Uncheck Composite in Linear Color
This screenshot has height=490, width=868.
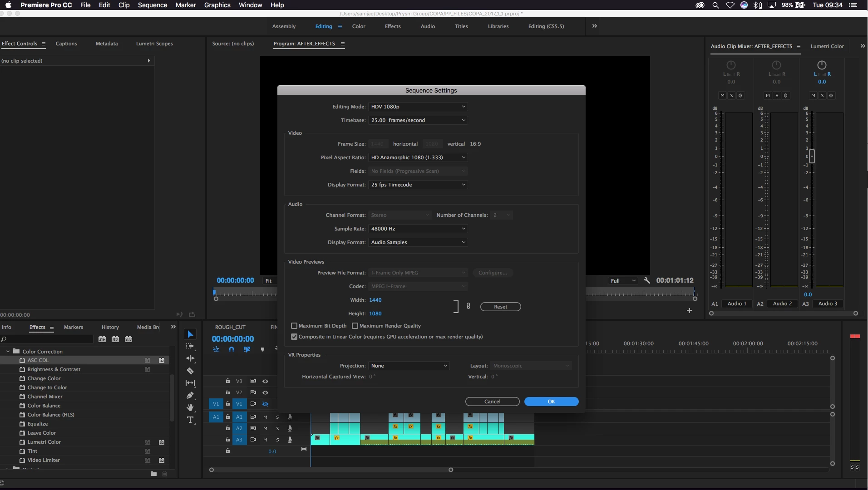[294, 337]
